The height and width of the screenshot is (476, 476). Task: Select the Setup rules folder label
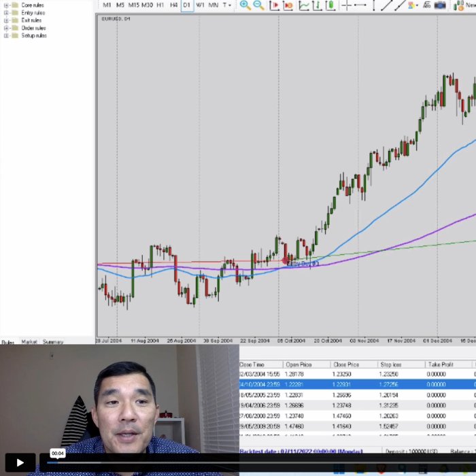tap(34, 35)
